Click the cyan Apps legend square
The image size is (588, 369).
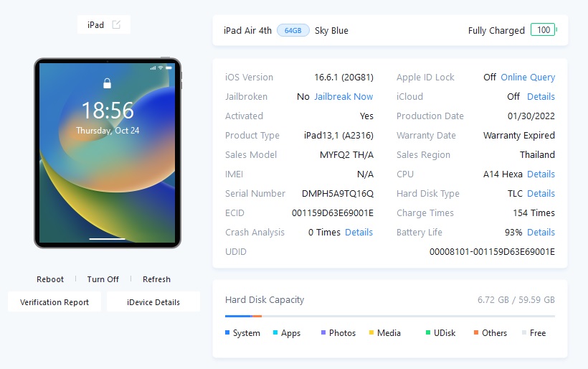[x=275, y=332]
